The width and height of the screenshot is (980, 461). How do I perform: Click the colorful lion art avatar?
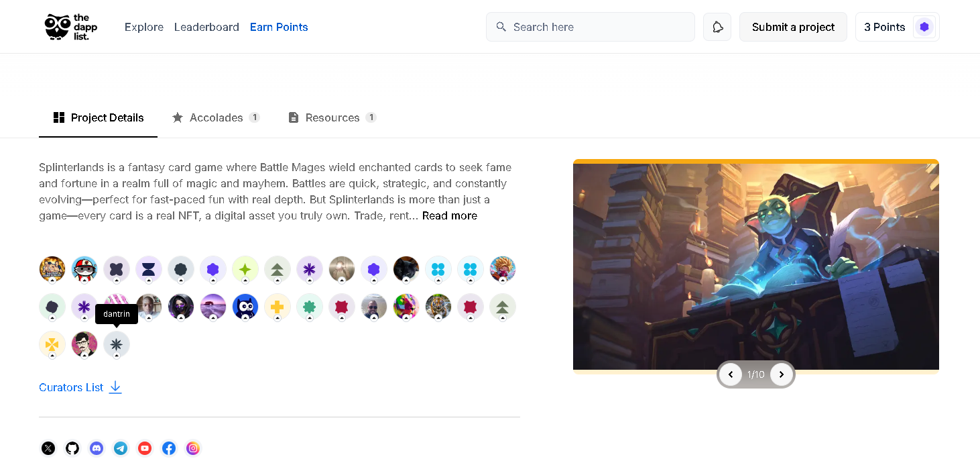[x=406, y=307]
